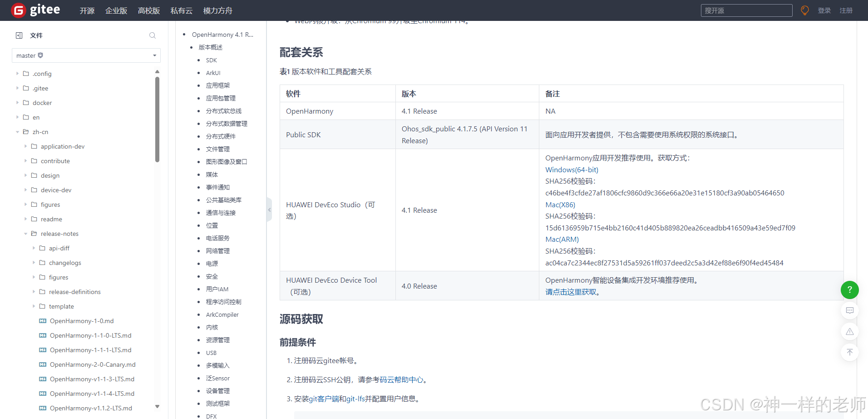
Task: Jump to 泛Sensor outline entry
Action: [218, 378]
